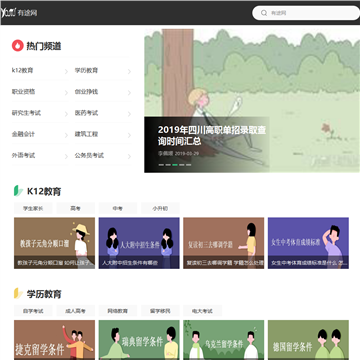This screenshot has height=360, width=360.
Task: Select the 小升初 tab
Action: point(160,208)
